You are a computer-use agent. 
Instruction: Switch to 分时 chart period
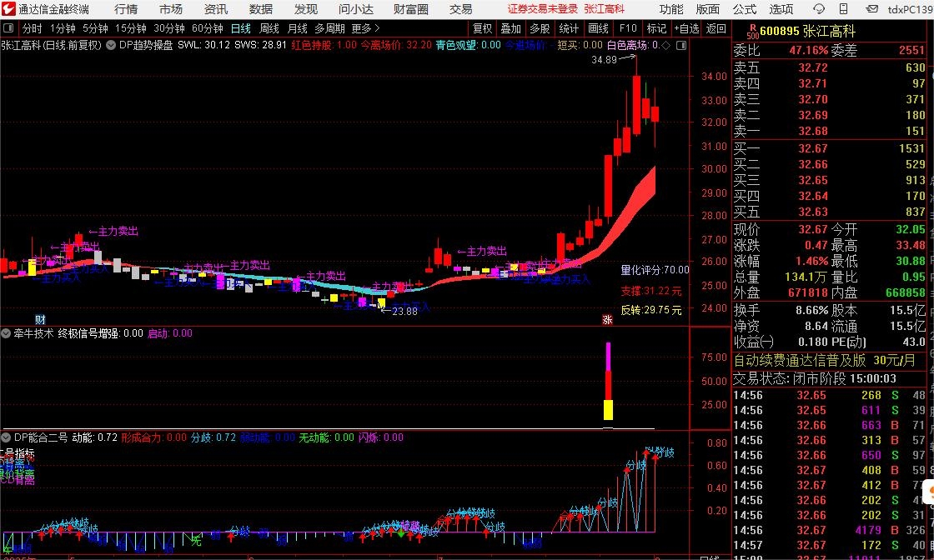(33, 28)
